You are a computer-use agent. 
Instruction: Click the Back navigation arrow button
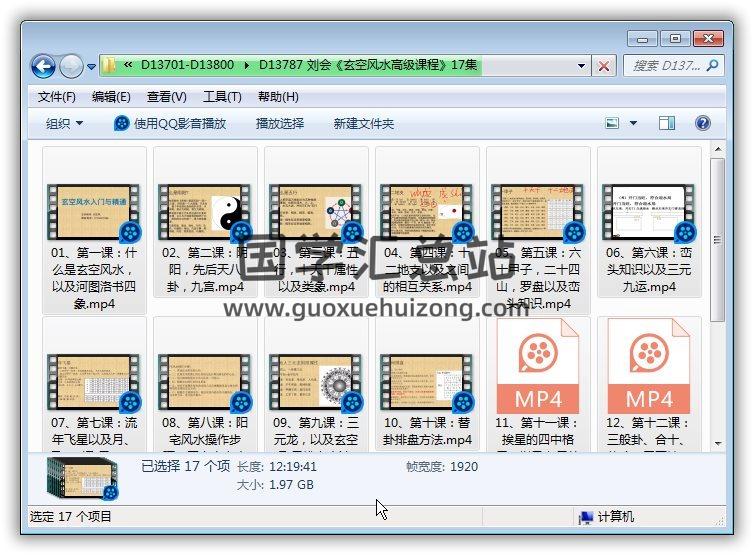[x=43, y=66]
